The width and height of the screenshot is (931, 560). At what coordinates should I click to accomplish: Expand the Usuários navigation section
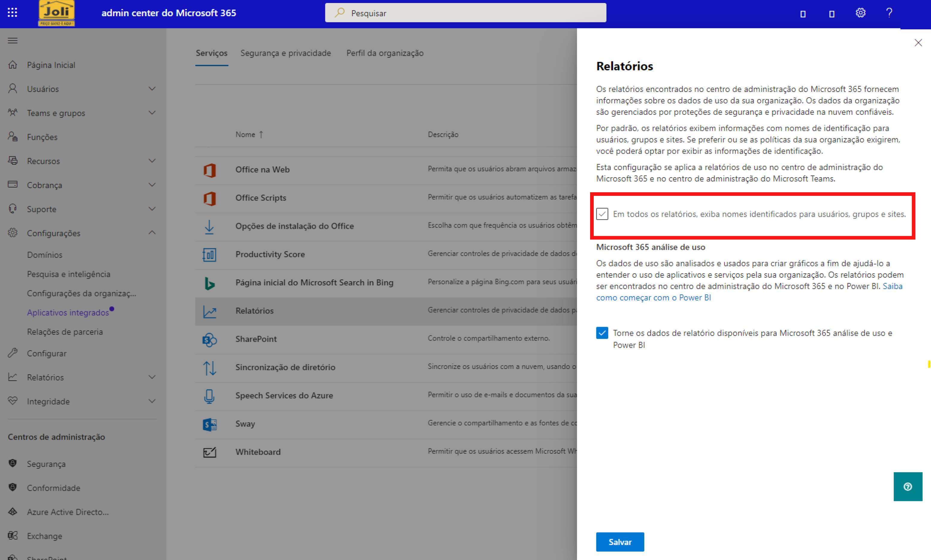tap(152, 89)
